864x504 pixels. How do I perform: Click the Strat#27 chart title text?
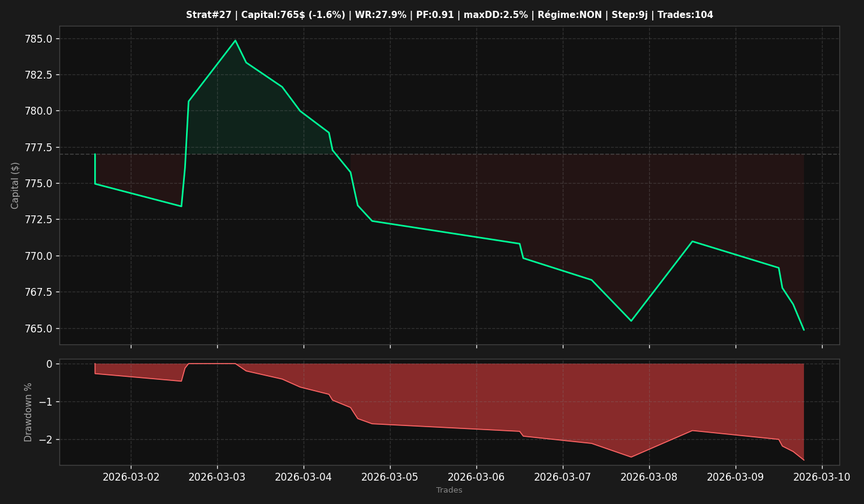pos(449,15)
